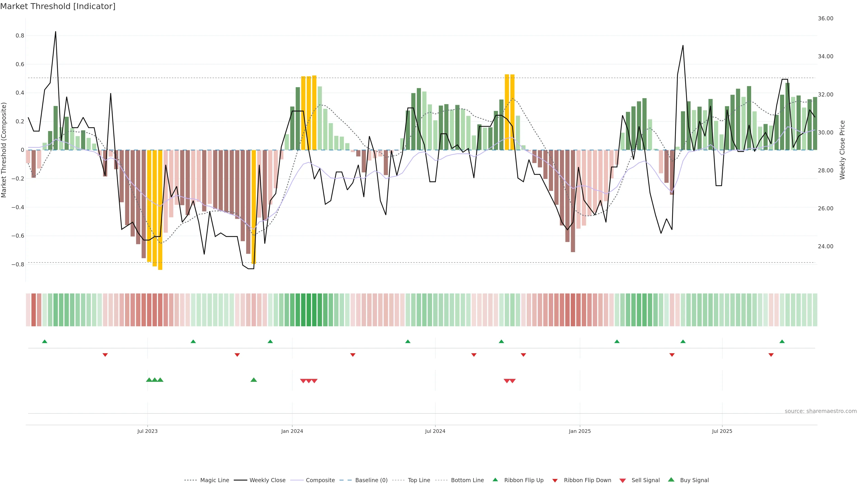Click the last ribbon flip up marker
Viewport: 868px width, 488px height.
(x=782, y=342)
